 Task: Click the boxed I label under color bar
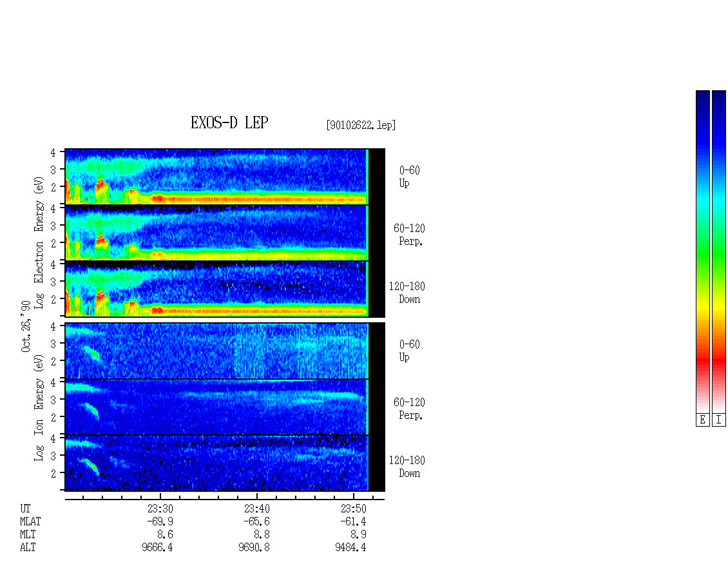[x=719, y=420]
